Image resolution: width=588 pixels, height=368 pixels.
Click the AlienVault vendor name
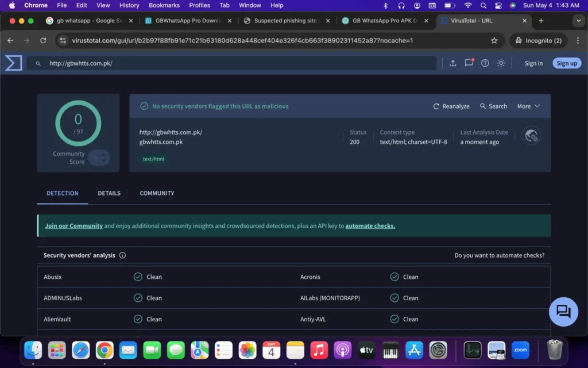[x=57, y=319]
